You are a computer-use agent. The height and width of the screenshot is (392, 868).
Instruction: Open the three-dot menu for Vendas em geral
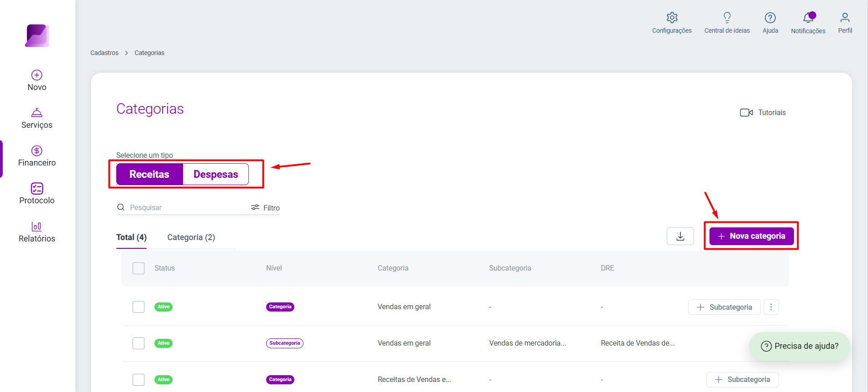[771, 307]
